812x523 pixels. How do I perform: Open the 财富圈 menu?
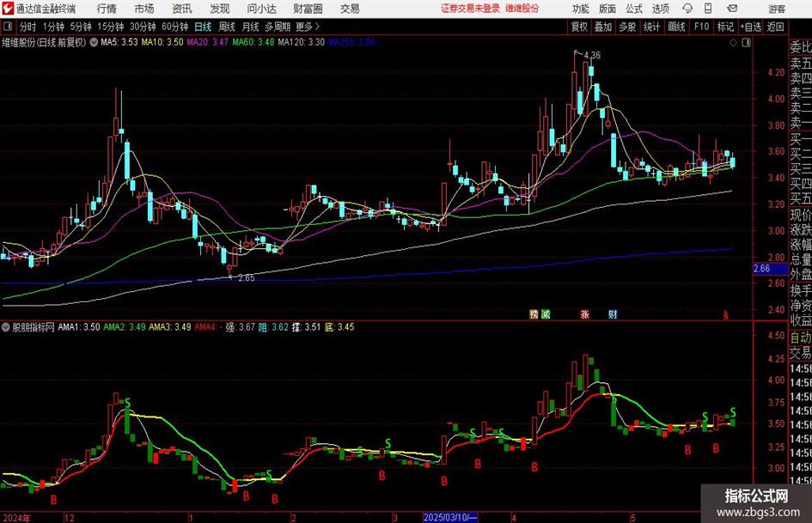click(x=308, y=9)
